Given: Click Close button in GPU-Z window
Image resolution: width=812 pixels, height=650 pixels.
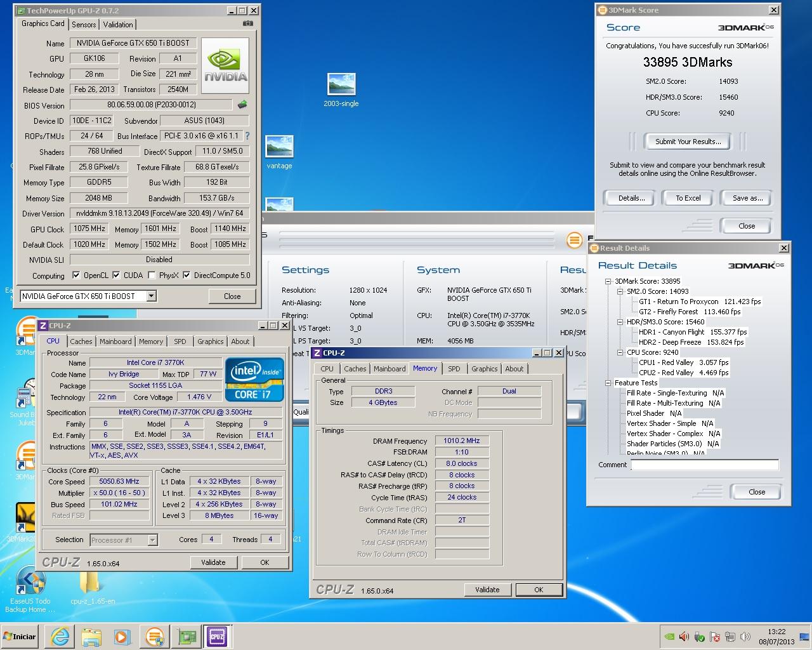Looking at the screenshot, I should point(232,296).
